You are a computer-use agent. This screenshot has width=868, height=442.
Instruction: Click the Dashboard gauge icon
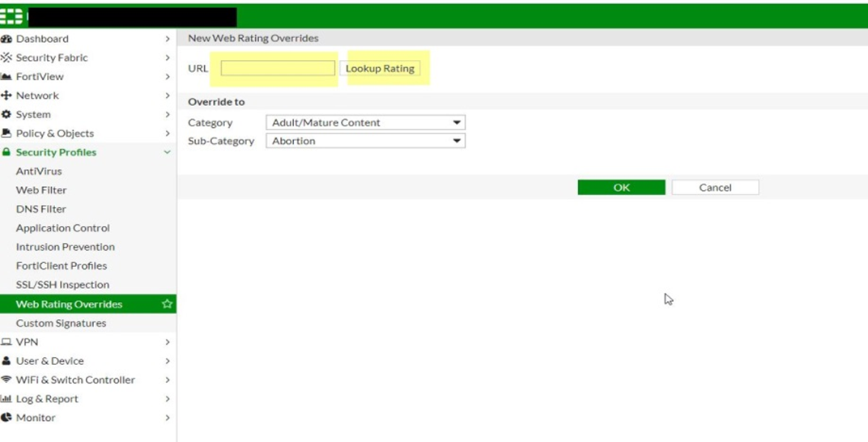pos(7,39)
